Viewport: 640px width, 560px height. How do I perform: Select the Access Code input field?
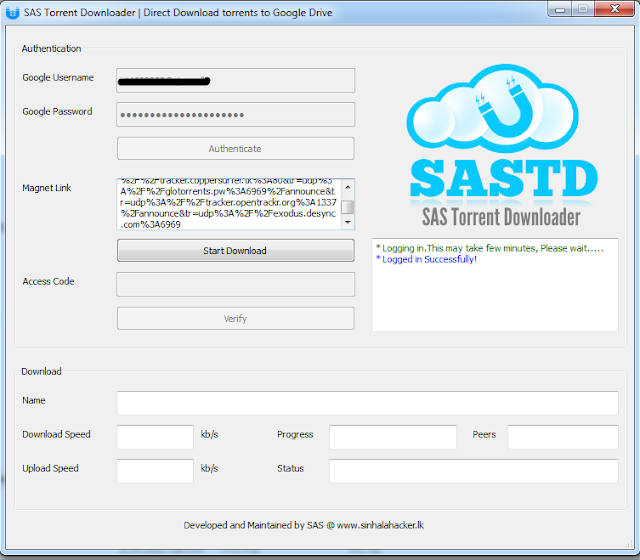pyautogui.click(x=235, y=285)
